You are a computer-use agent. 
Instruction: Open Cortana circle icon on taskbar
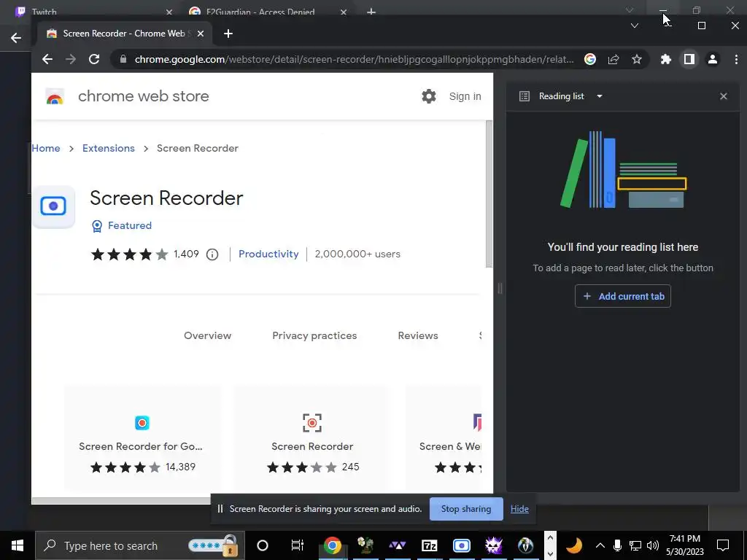[263, 545]
